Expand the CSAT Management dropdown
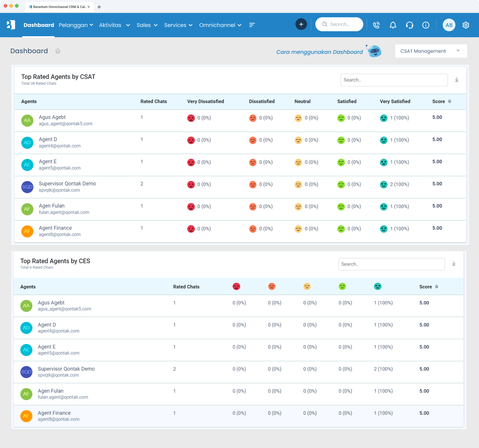Viewport: 479px width, 448px height. coord(431,51)
